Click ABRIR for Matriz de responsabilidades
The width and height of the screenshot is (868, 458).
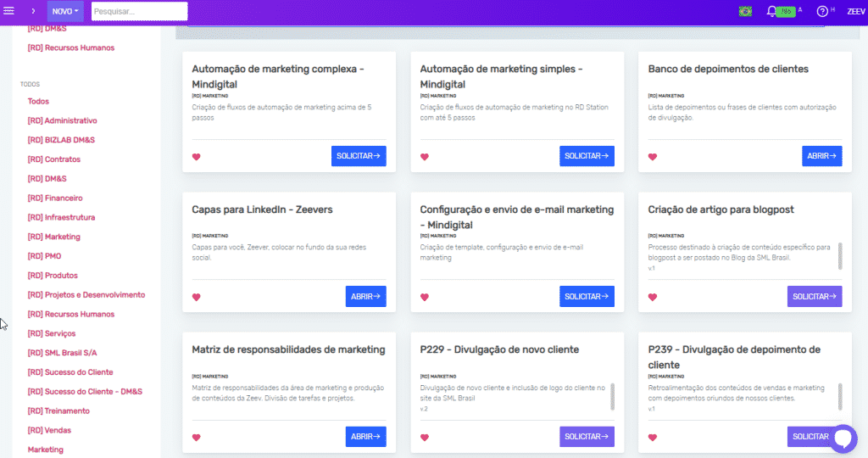coord(366,437)
